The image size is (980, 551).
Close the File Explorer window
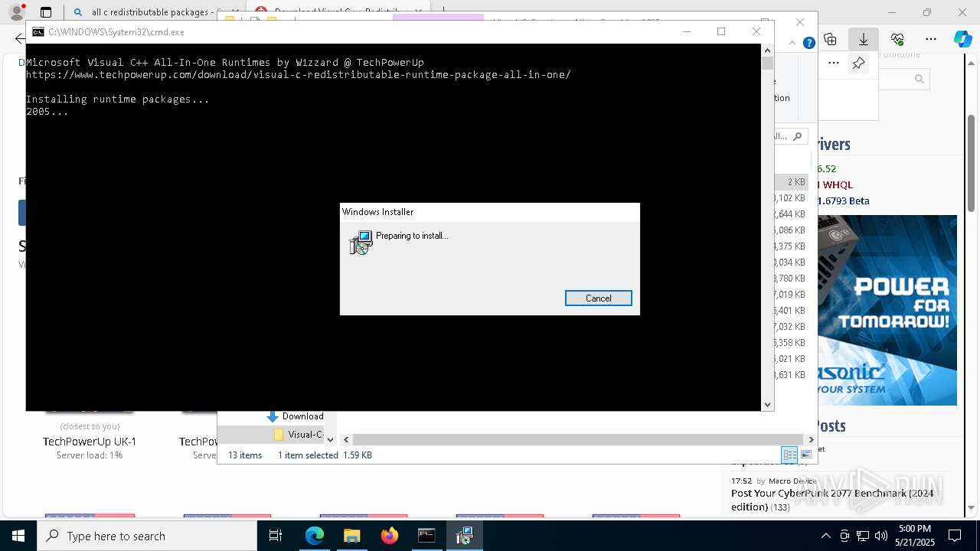click(x=800, y=22)
